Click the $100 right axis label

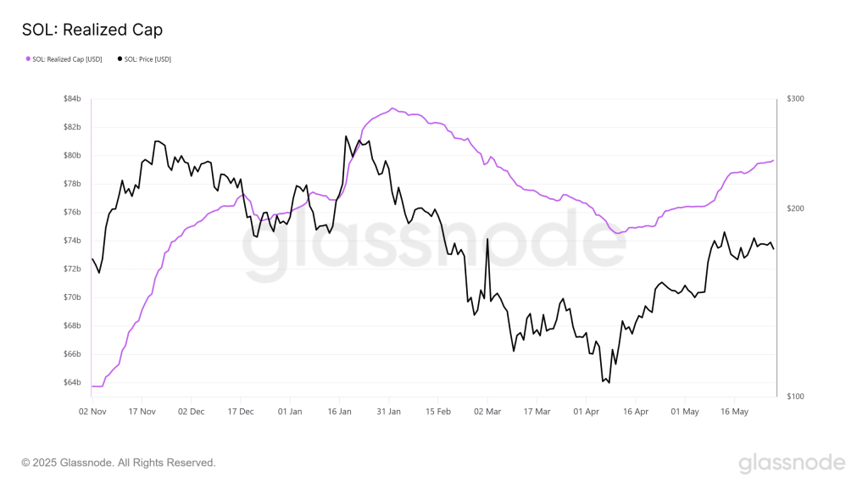click(x=795, y=396)
